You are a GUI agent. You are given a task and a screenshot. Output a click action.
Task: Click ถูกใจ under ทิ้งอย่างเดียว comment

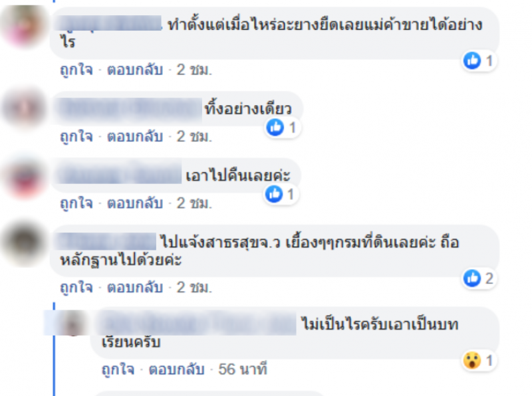76,137
